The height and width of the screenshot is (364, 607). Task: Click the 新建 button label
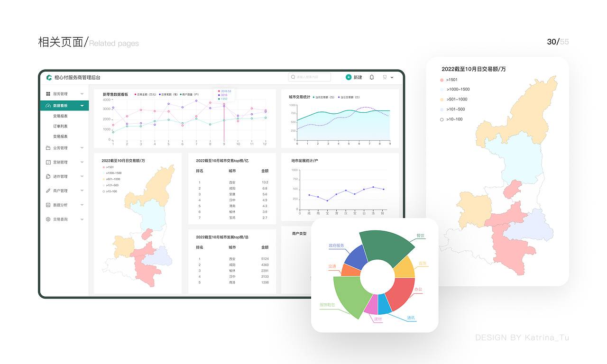358,77
